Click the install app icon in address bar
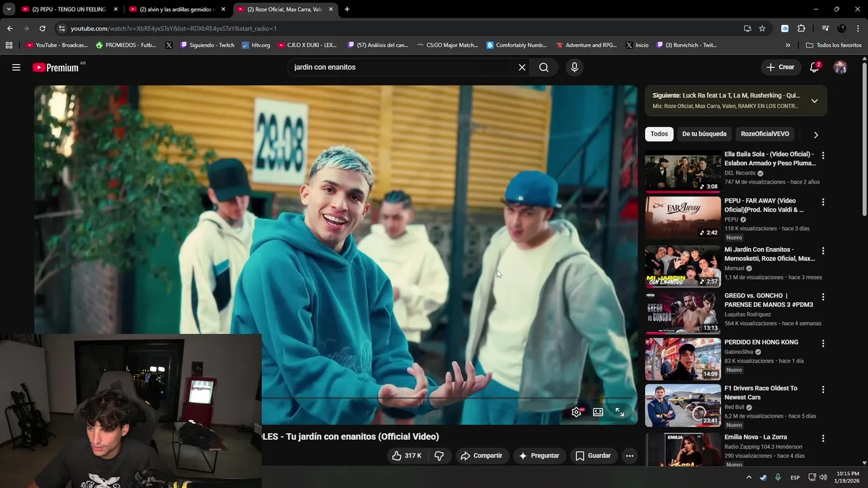This screenshot has height=488, width=868. pos(747,28)
